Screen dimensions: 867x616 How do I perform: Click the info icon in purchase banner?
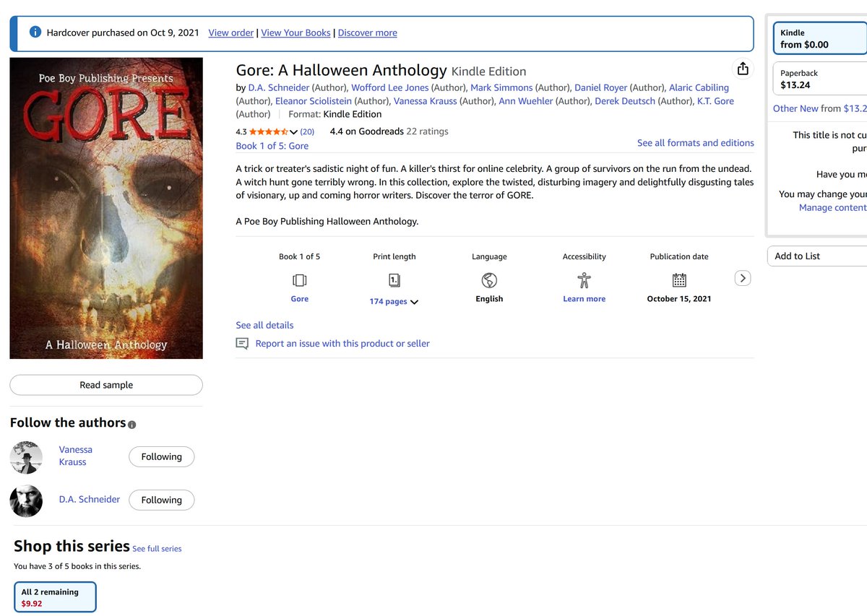pos(35,32)
